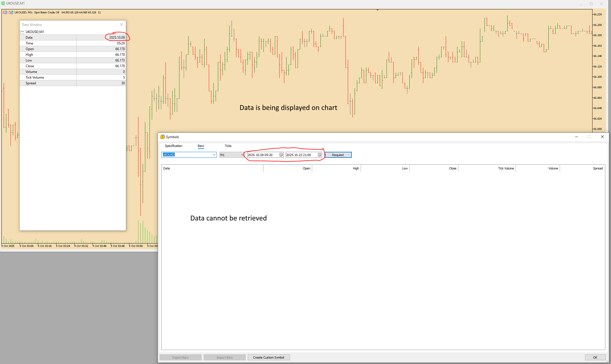
Task: Click the Symbols dialog coin icon
Action: 162,137
